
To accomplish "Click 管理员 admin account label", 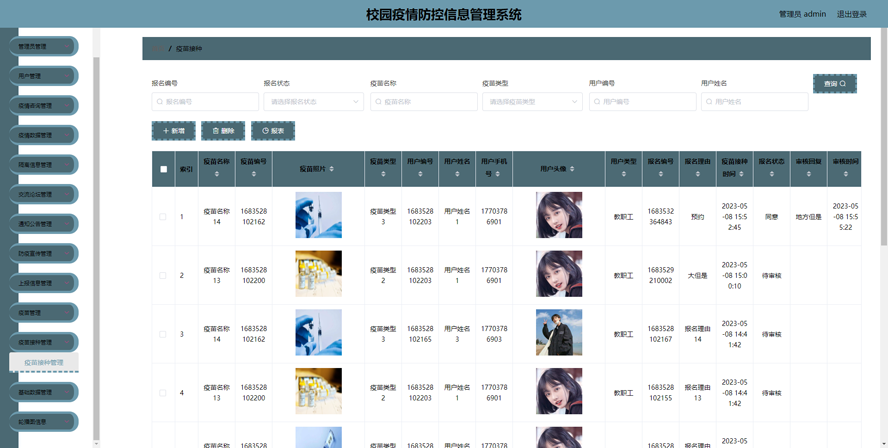I will pyautogui.click(x=802, y=14).
